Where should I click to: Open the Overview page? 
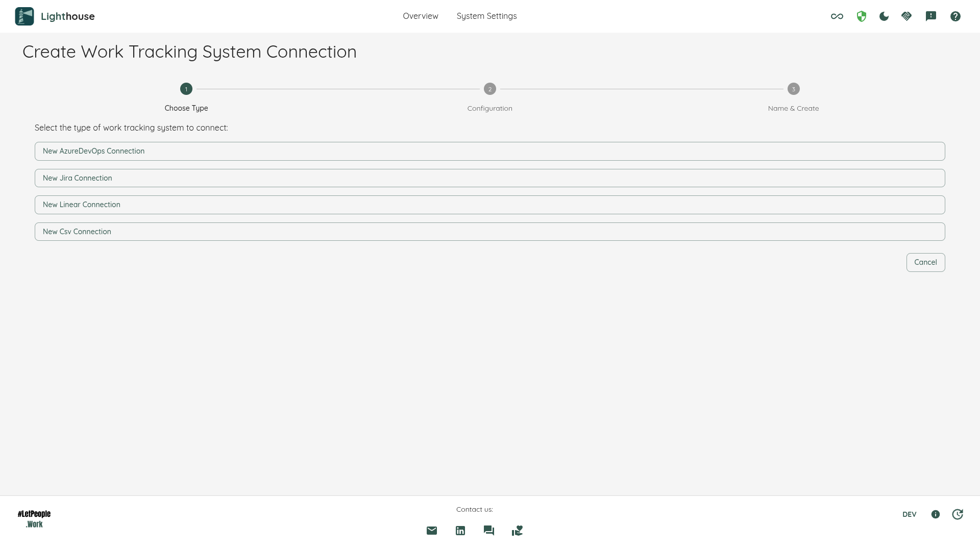(x=420, y=16)
